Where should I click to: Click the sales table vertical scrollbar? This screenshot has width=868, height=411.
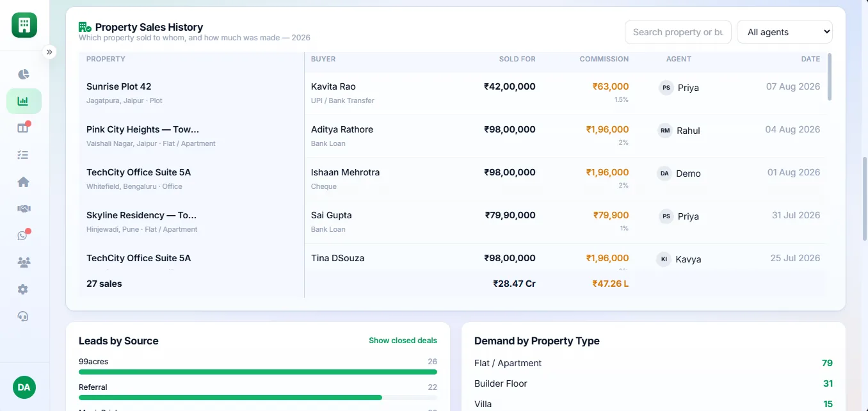coord(830,77)
